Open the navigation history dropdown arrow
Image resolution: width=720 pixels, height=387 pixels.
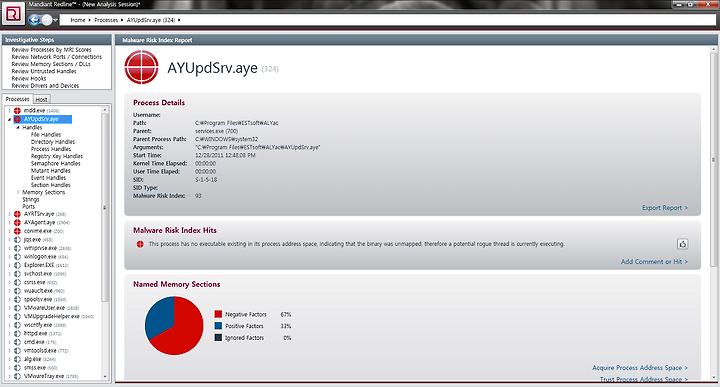56,20
